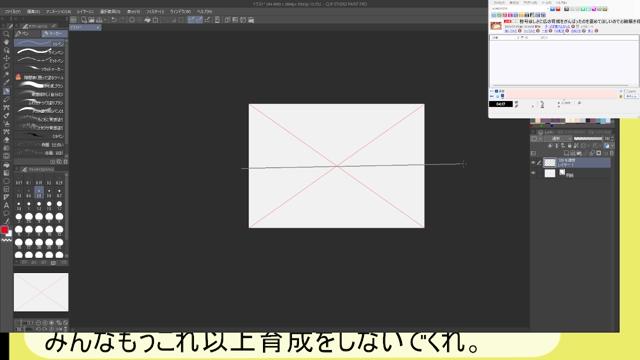Click the blue layer color icon in the Layer panel
The image size is (640, 360).
[607, 146]
